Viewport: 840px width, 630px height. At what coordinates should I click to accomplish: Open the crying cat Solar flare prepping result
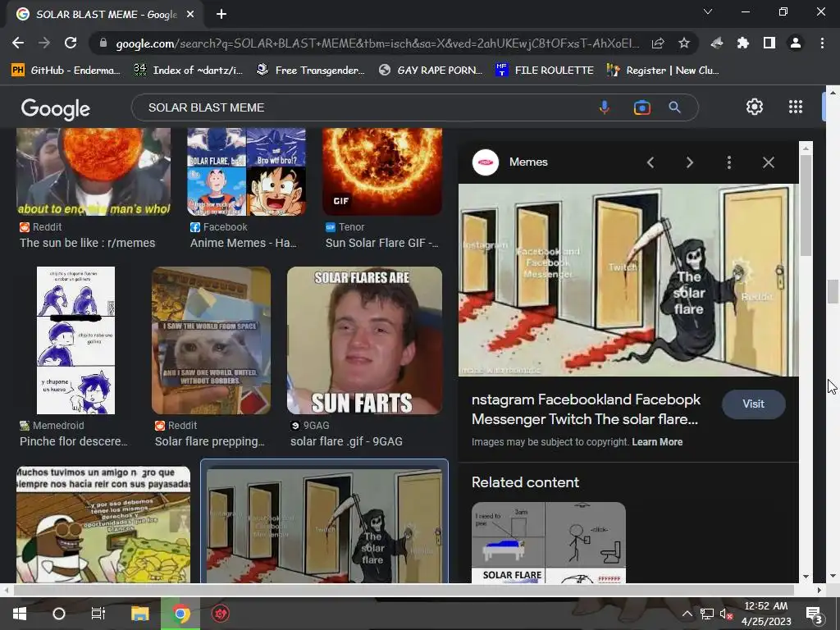coord(211,340)
